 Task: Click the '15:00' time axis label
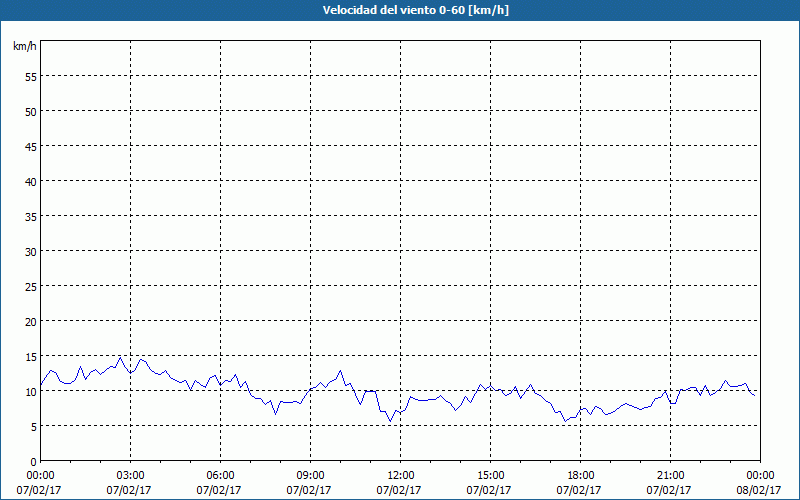[x=490, y=476]
